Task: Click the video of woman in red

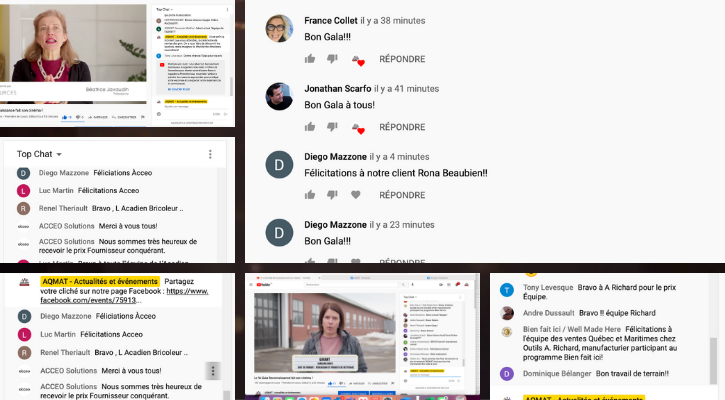Action: click(74, 44)
